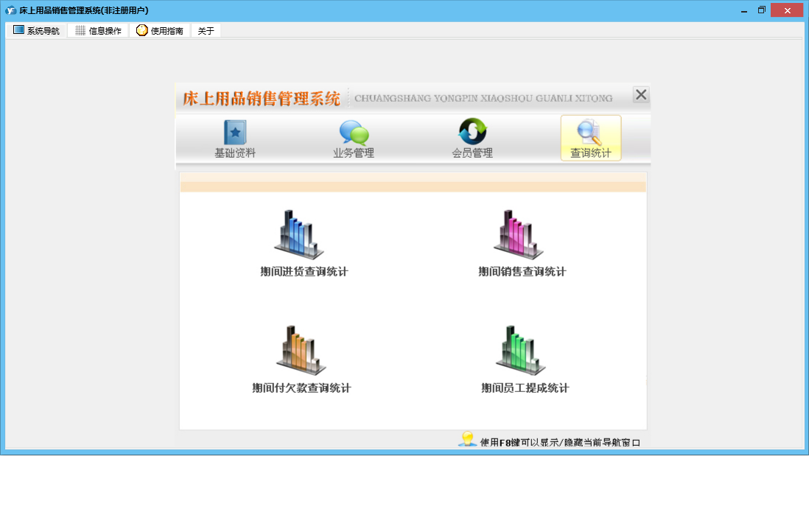Image resolution: width=809 pixels, height=532 pixels.
Task: Click the application logo in the title bar
Action: pos(10,10)
